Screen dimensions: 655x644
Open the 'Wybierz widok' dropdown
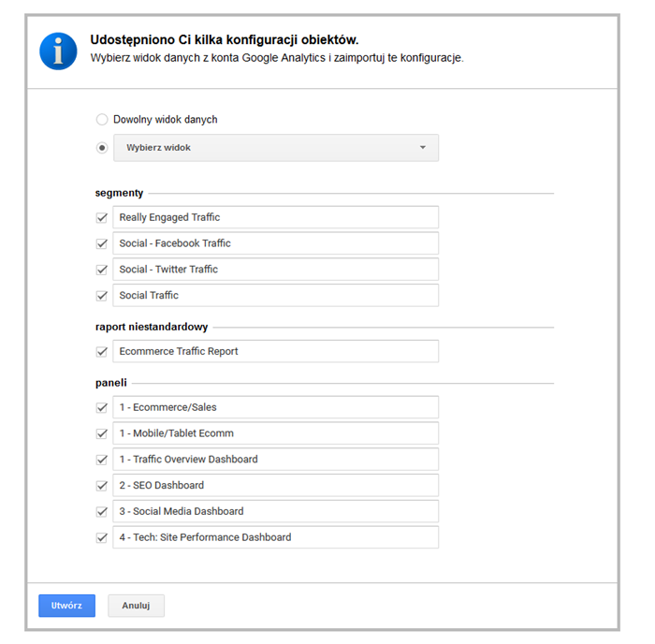(276, 148)
